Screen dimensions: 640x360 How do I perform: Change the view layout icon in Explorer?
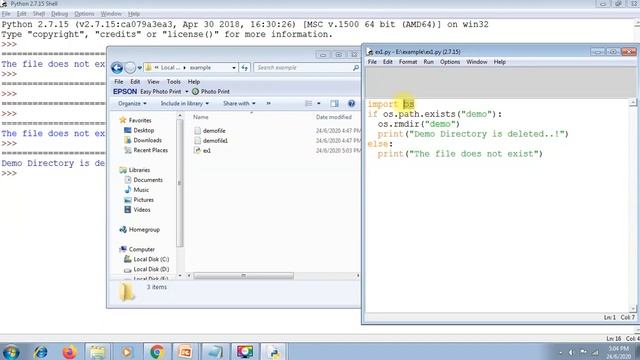tap(309, 104)
